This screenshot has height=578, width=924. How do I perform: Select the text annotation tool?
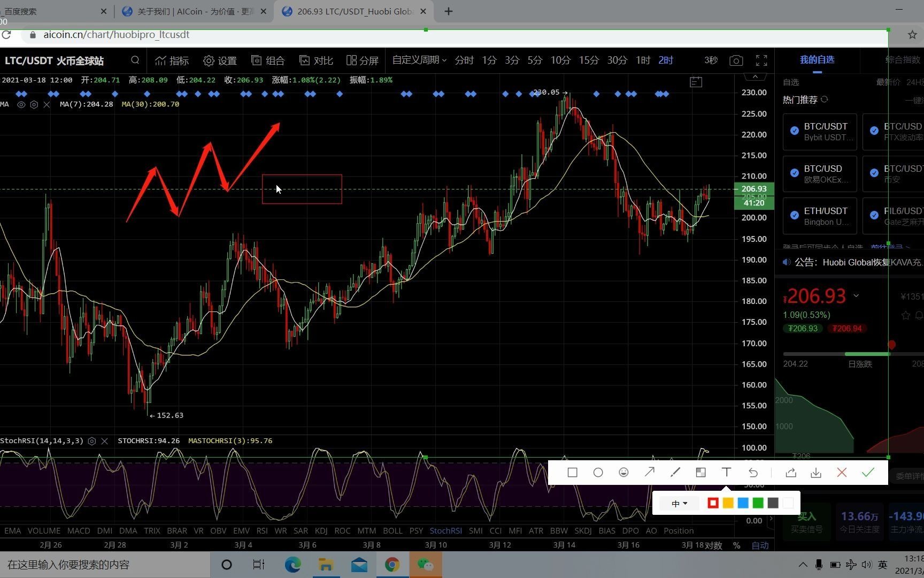pyautogui.click(x=726, y=473)
